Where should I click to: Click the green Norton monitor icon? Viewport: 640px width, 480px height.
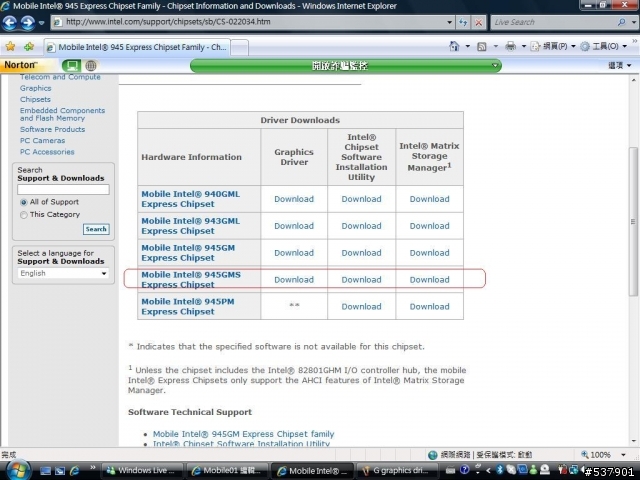(72, 65)
